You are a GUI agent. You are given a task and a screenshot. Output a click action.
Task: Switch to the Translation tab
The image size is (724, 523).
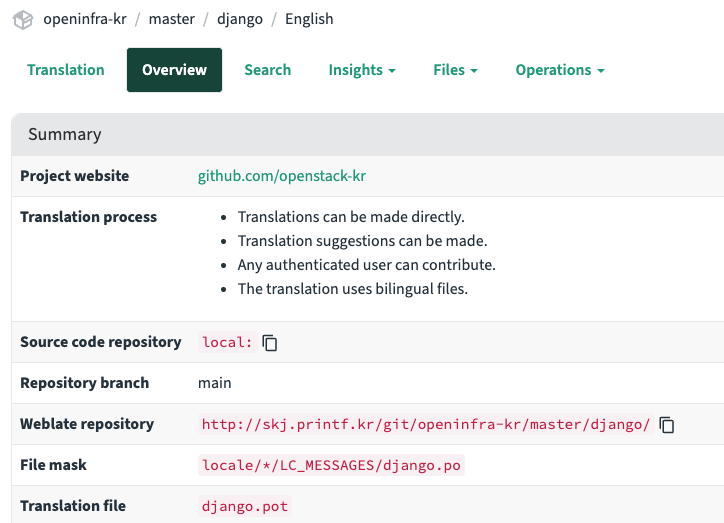click(66, 70)
